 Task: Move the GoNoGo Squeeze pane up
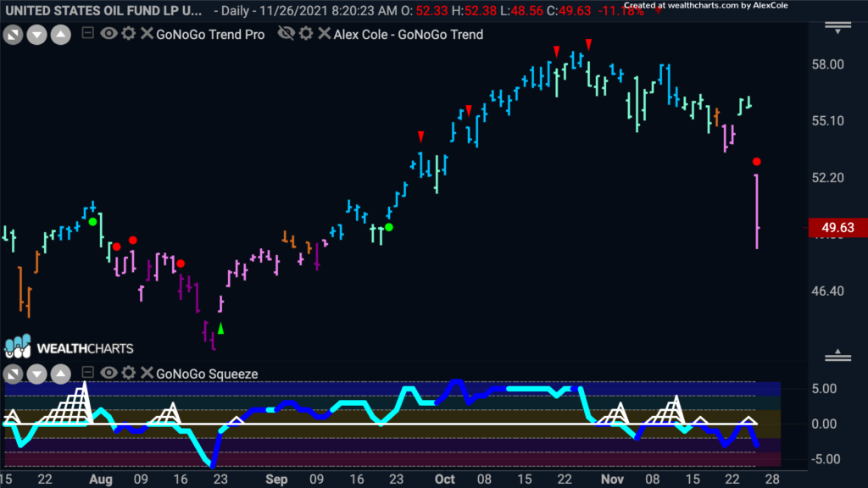(61, 374)
